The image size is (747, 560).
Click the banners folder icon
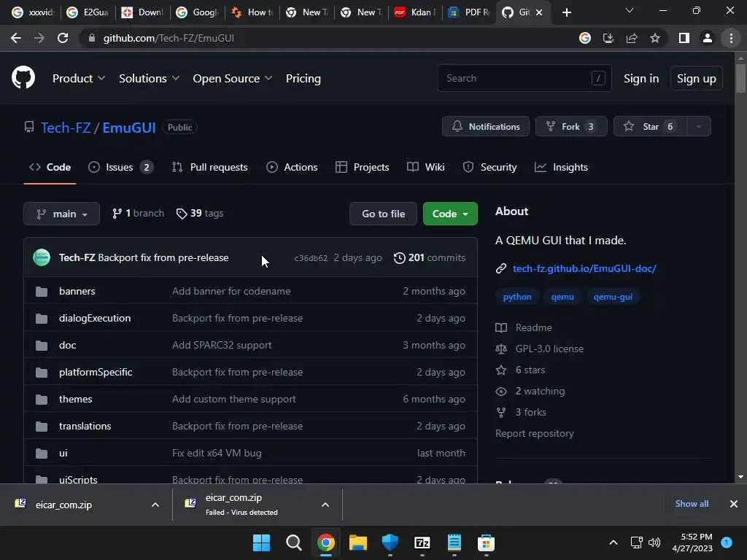coord(42,292)
